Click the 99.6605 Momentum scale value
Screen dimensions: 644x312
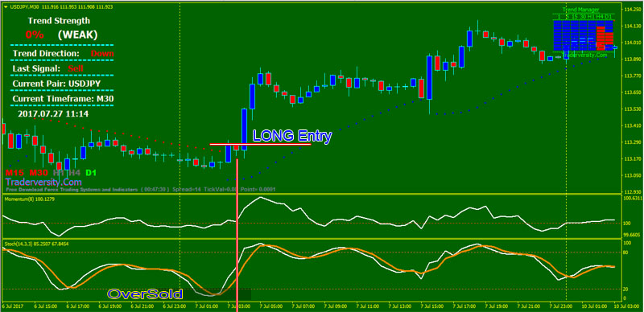pos(632,236)
